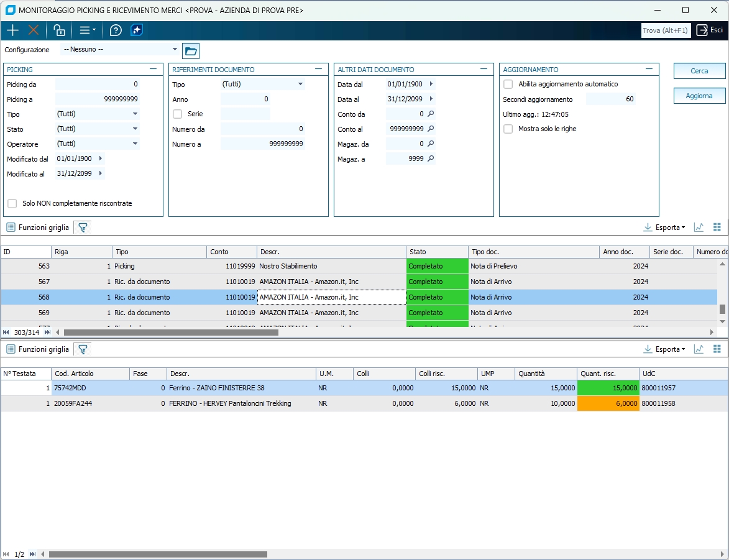Click the orange X delete toolbar icon
This screenshot has width=729, height=560.
(34, 30)
